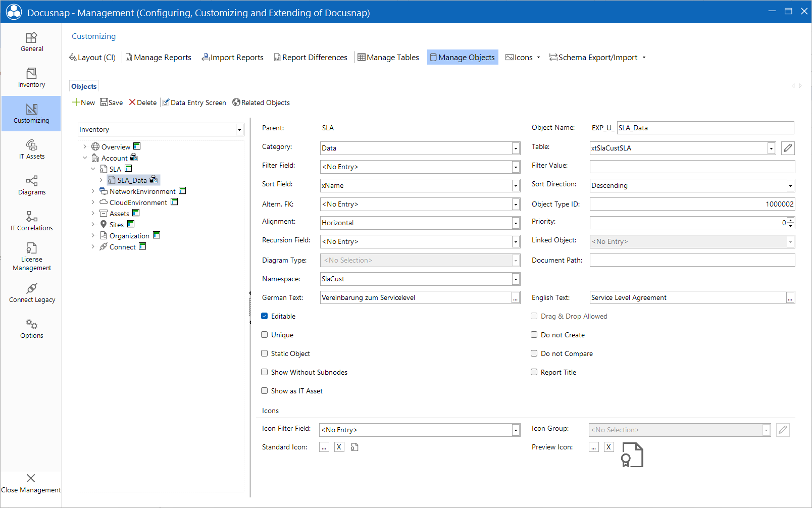Open Import Reports
This screenshot has width=812, height=508.
[x=233, y=58]
